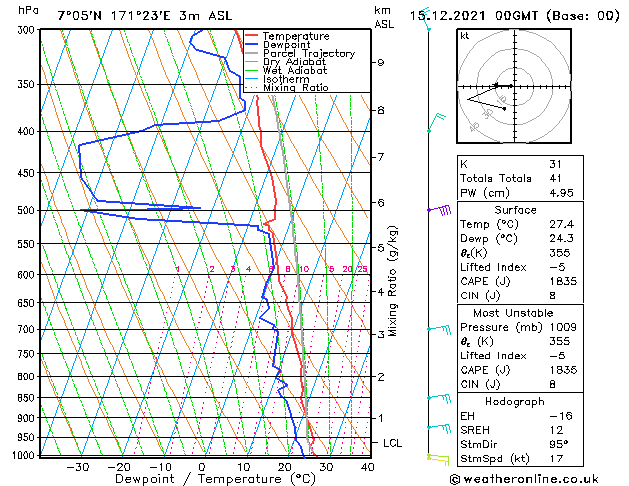Click the Mixing Ratio (g/kg) vertical axis label

tap(392, 281)
